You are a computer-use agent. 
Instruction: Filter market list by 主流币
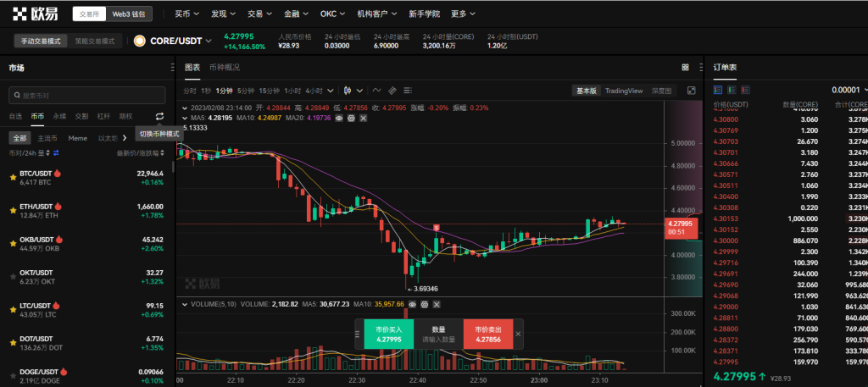point(47,138)
